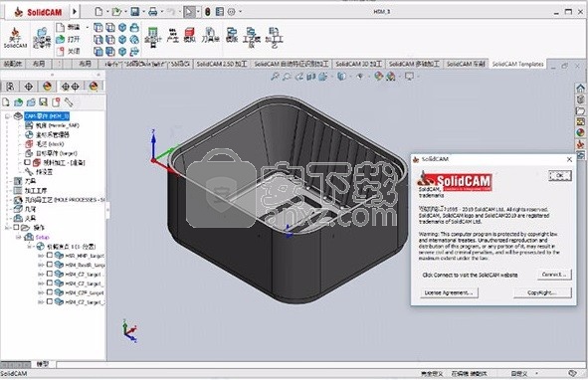Open the Options gear icon in title toolbar
Viewport: 588px width, 380px height.
click(232, 12)
